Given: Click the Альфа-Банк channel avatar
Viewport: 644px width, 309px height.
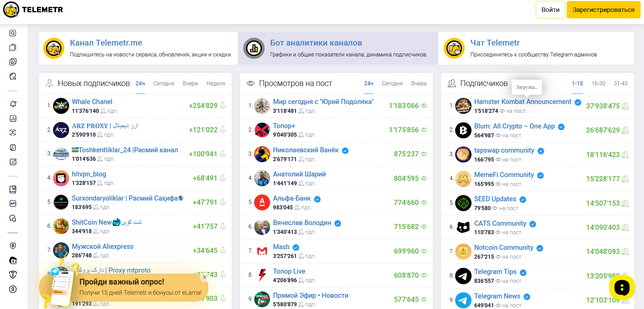Looking at the screenshot, I should click(262, 203).
